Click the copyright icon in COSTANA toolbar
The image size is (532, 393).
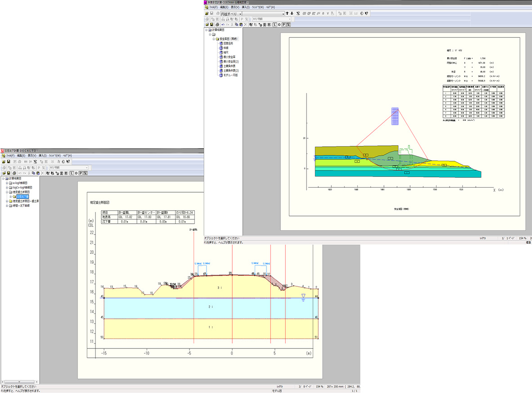click(x=362, y=14)
